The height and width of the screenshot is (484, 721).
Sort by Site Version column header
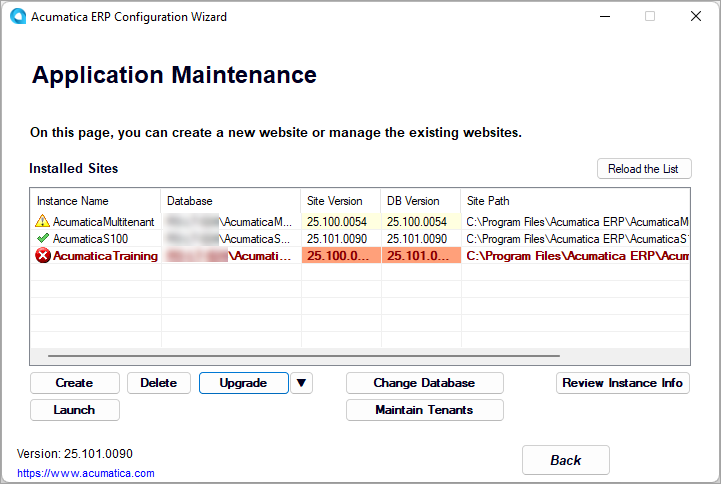[341, 201]
